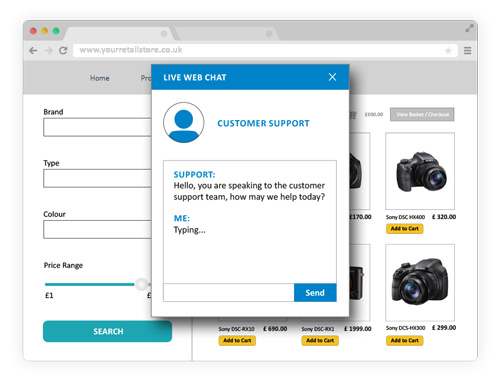This screenshot has height=384, width=500.
Task: Click the address bar URL field
Action: click(265, 50)
